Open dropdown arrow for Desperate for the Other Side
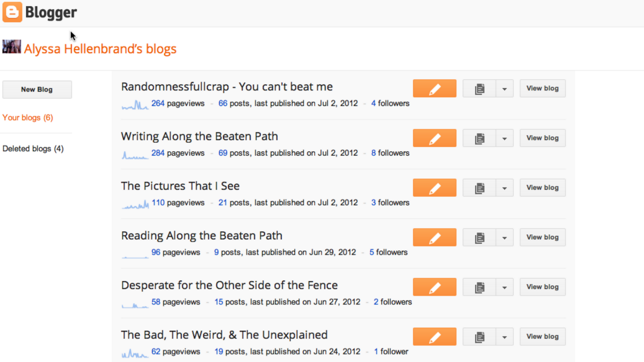This screenshot has width=644, height=362. [504, 287]
